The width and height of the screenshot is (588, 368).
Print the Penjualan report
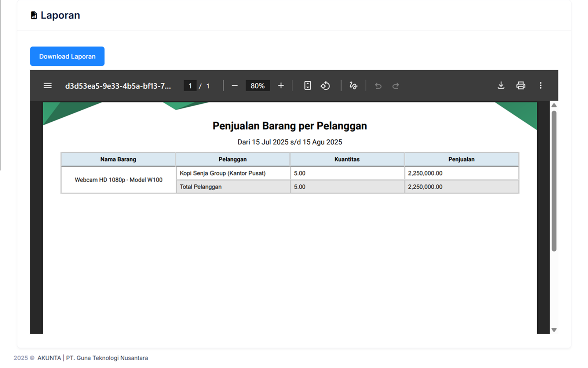(x=521, y=85)
